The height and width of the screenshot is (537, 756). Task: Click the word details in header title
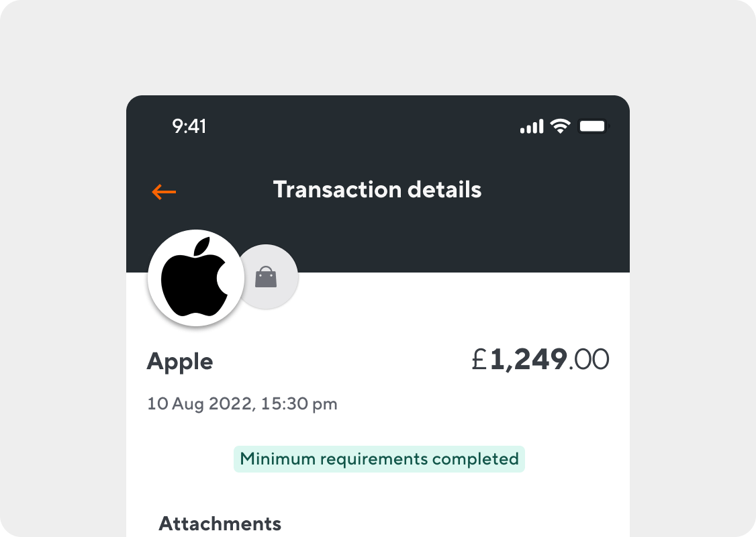coord(444,189)
